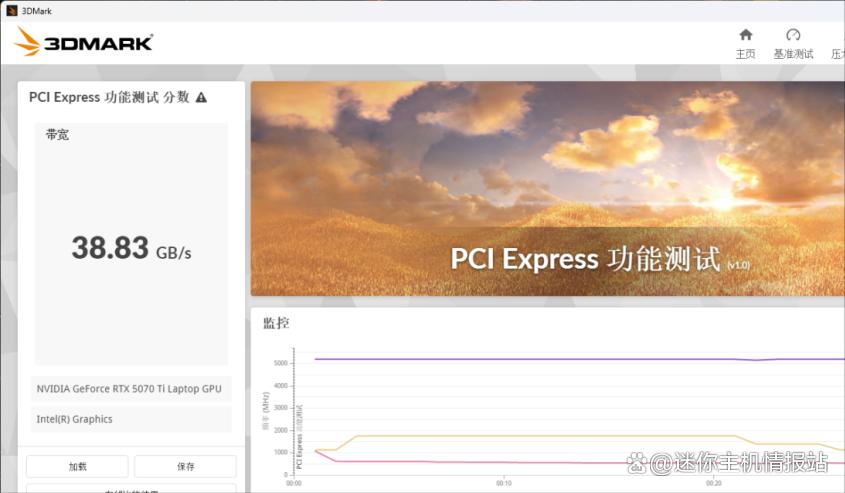
Task: Click the 3DMark app icon in title bar
Action: tap(11, 10)
